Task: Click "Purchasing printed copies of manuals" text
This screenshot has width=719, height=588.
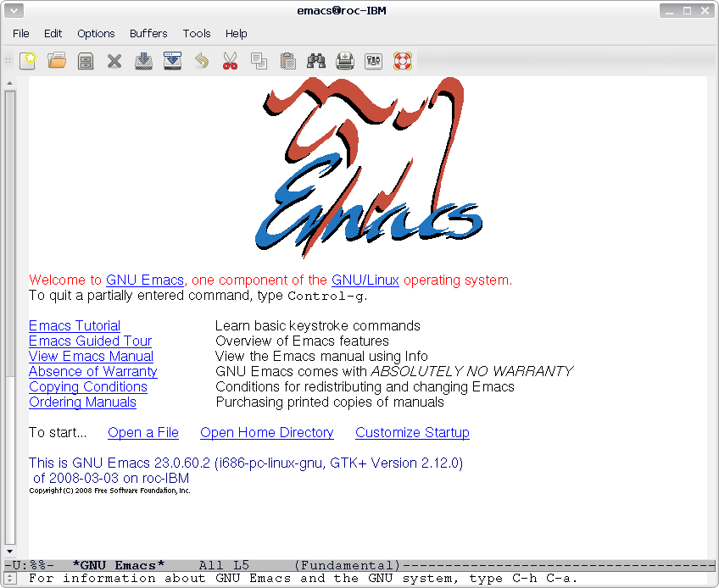Action: [330, 402]
